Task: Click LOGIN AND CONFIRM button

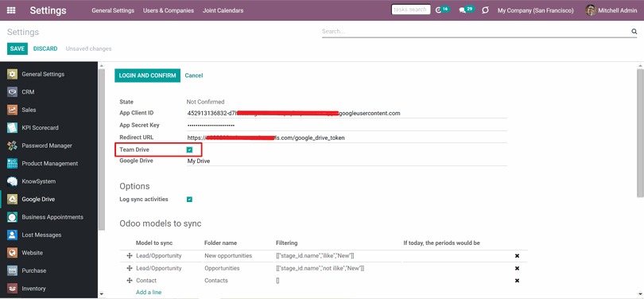Action: point(147,76)
